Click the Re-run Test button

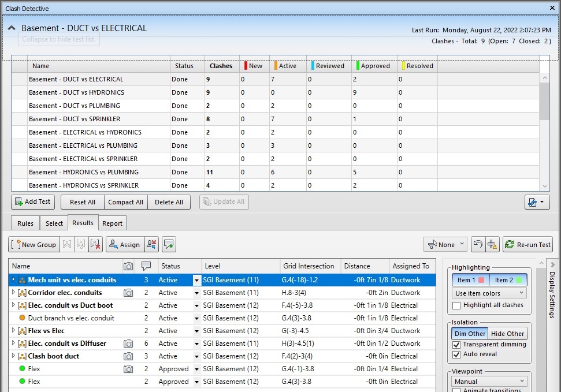527,245
